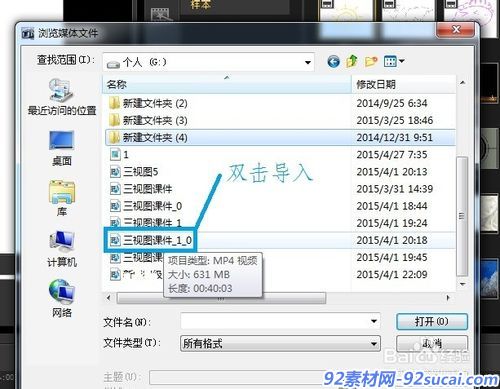The image size is (500, 389).
Task: Select video file 三视图课件_0
Action: (146, 206)
